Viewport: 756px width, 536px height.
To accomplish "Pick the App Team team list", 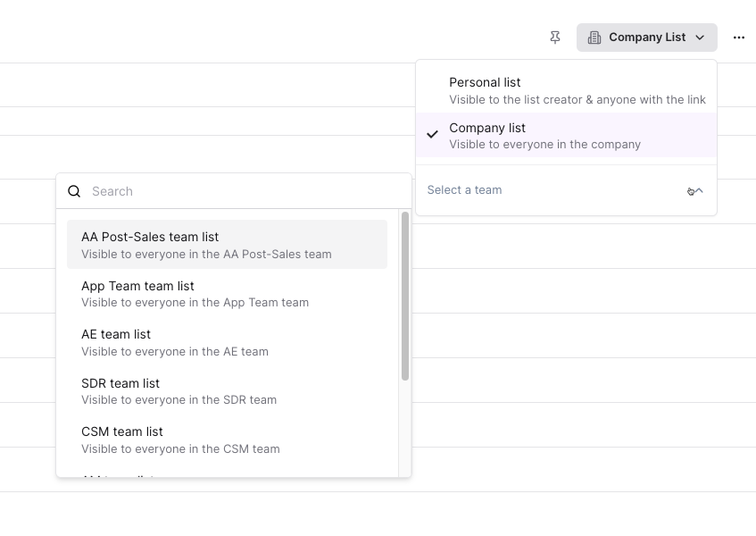I will point(227,294).
